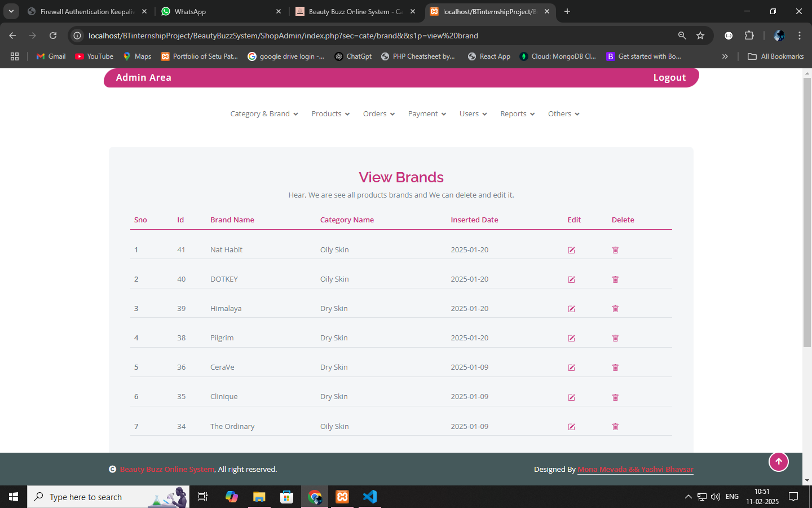Expand the Payment menu
Viewport: 812px width, 508px height.
point(427,114)
